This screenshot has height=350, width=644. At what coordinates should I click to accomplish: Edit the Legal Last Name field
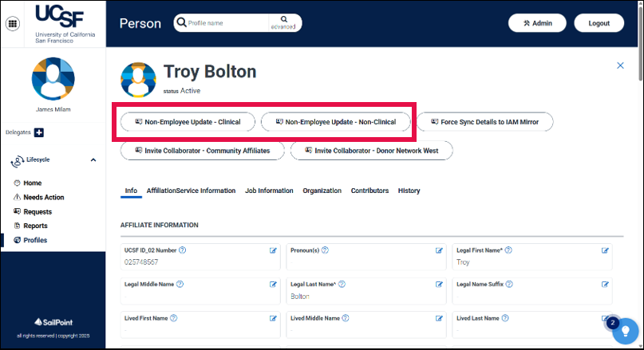coord(439,285)
